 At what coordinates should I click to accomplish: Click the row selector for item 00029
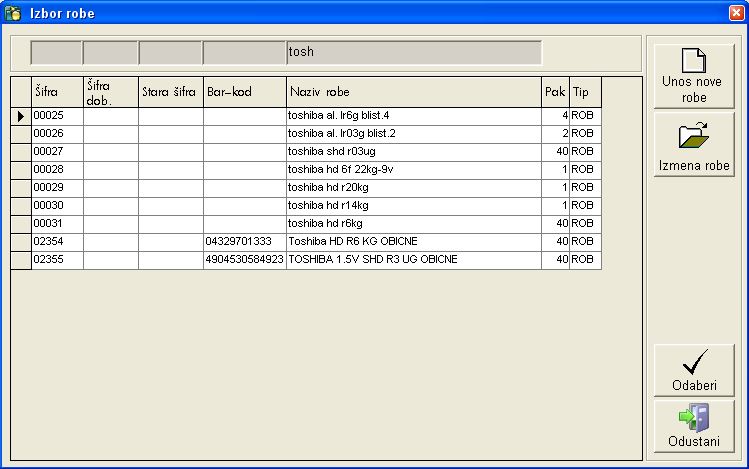click(x=20, y=188)
